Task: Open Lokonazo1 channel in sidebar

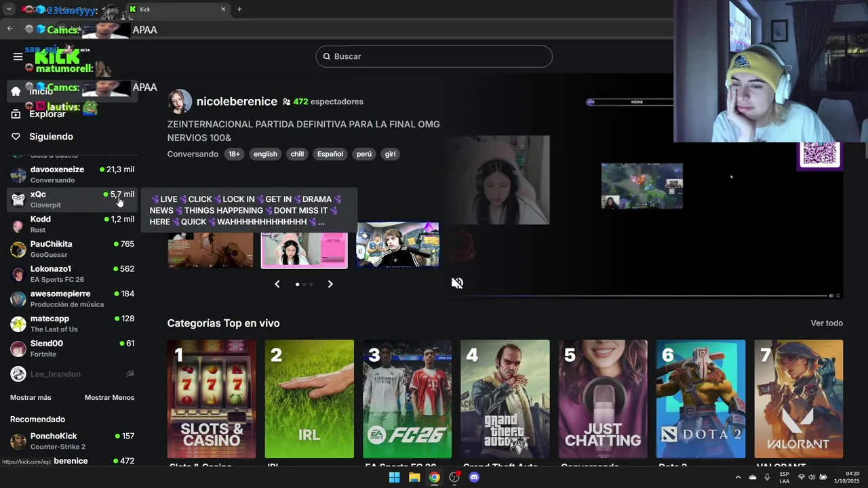Action: point(72,274)
